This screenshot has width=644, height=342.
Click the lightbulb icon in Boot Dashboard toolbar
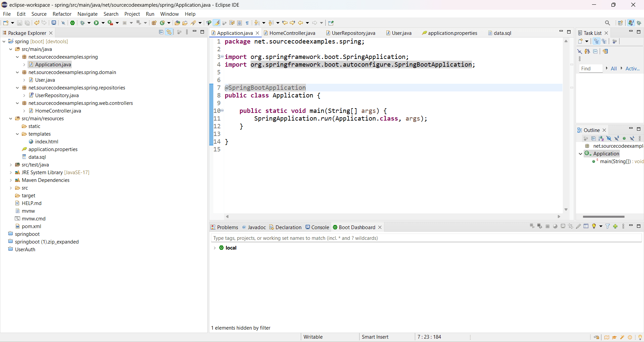(594, 226)
